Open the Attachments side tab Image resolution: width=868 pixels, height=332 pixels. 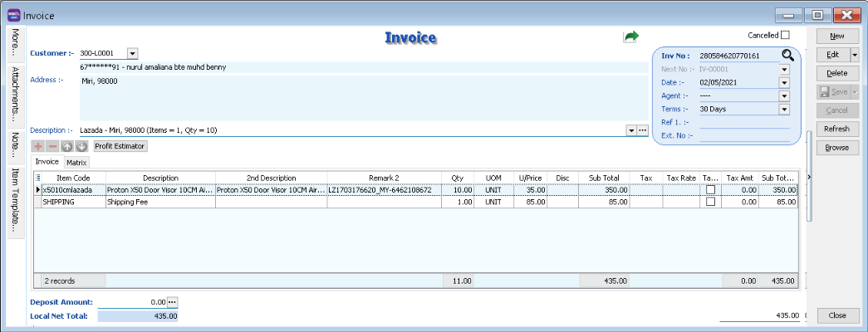[16, 93]
